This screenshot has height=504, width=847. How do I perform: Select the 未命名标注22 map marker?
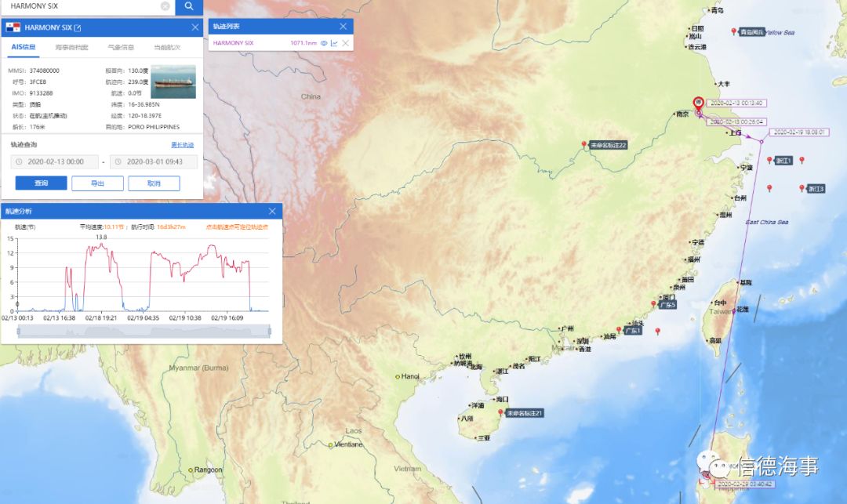pos(584,144)
